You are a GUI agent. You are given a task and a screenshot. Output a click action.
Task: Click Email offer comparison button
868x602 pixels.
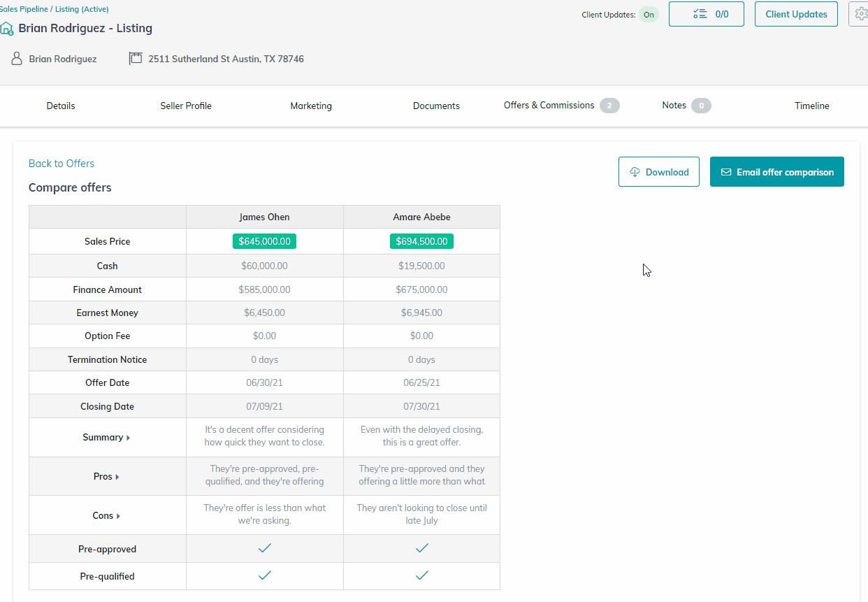(777, 172)
